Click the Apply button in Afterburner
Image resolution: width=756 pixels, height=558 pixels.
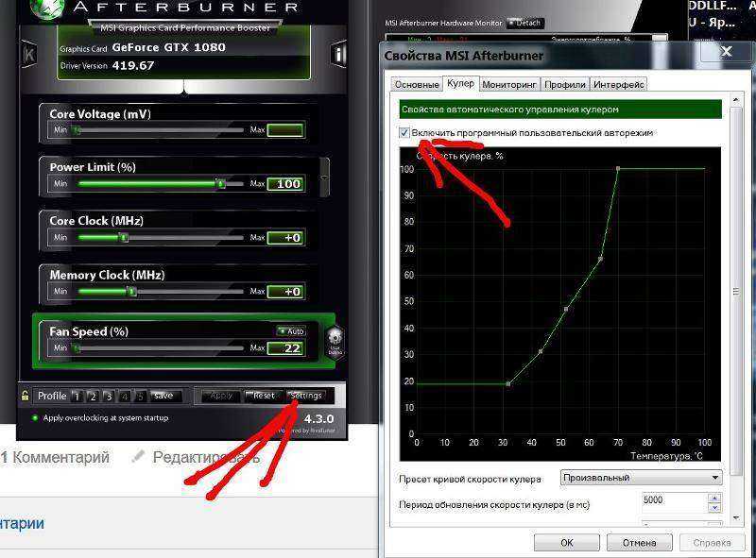pyautogui.click(x=220, y=396)
